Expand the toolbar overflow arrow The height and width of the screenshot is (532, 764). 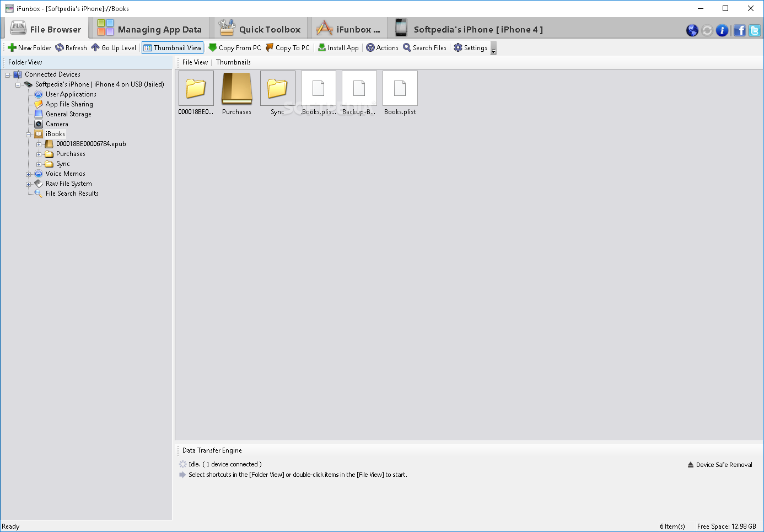(x=493, y=50)
